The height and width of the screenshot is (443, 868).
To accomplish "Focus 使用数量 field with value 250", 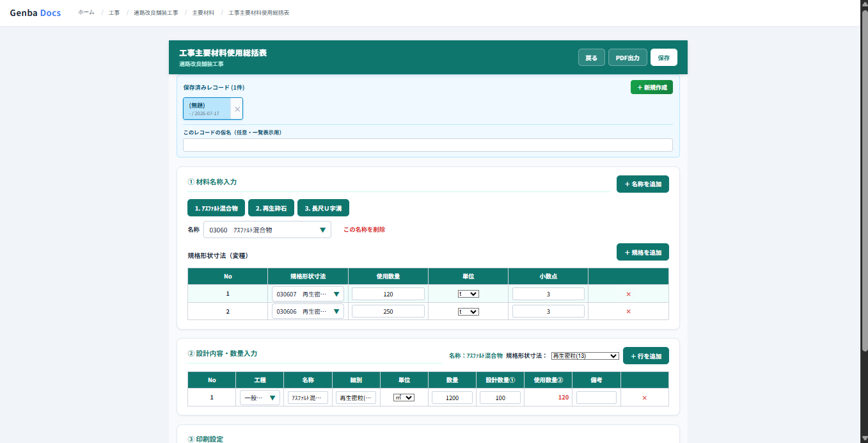I will pos(388,311).
